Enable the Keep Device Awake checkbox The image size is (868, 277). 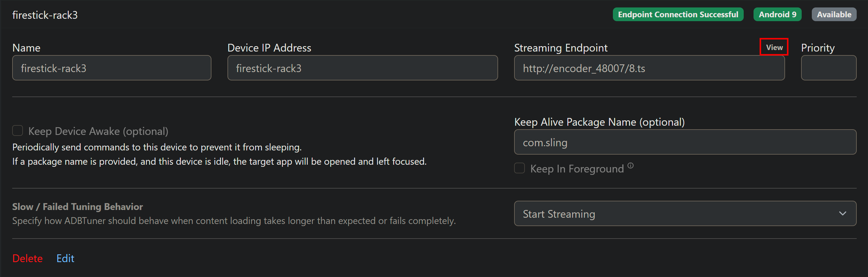point(18,130)
